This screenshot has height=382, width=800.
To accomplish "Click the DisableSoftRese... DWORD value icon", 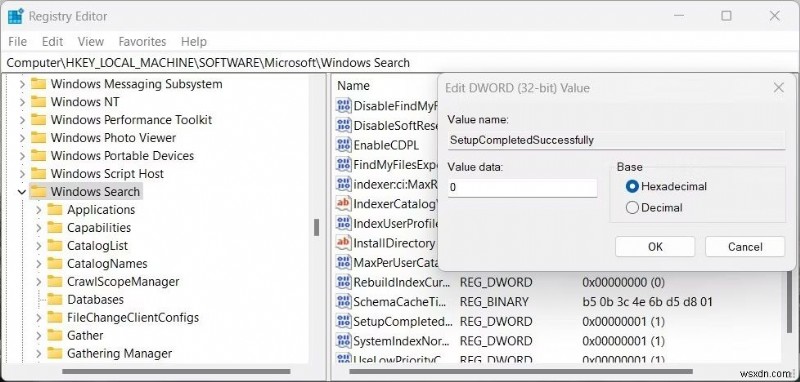I will click(x=344, y=125).
